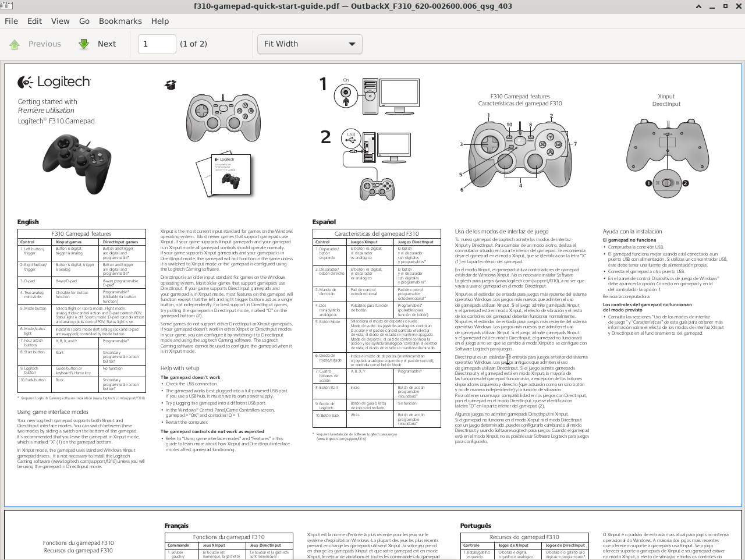The height and width of the screenshot is (560, 745).
Task: Click "The gamepad doesn't work" subheading
Action: (190, 377)
